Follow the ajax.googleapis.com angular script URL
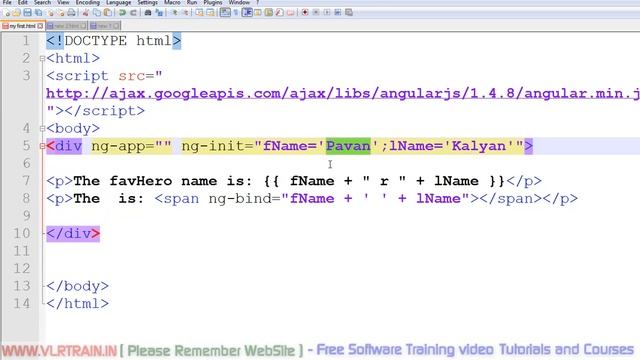The height and width of the screenshot is (360, 640). pos(343,93)
